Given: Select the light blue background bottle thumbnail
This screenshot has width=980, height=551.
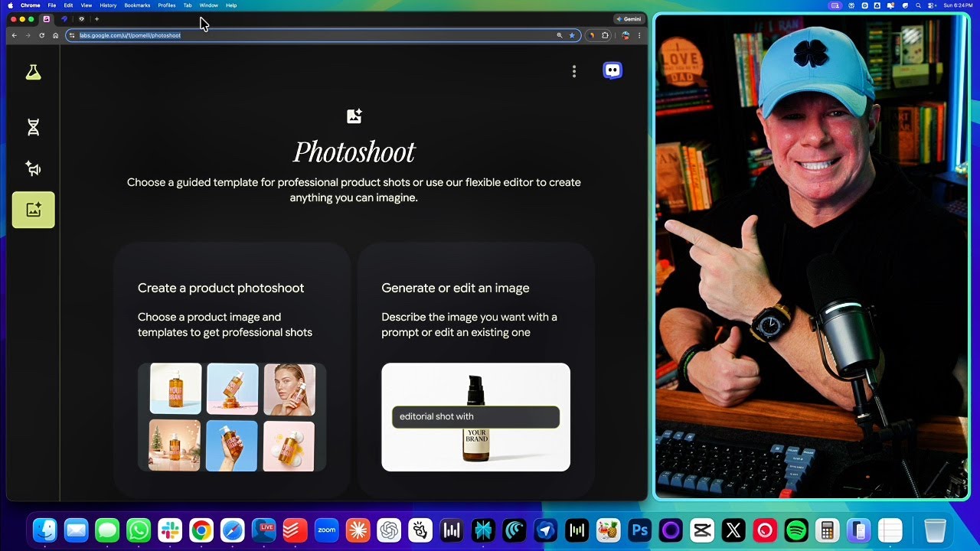Looking at the screenshot, I should [x=175, y=389].
